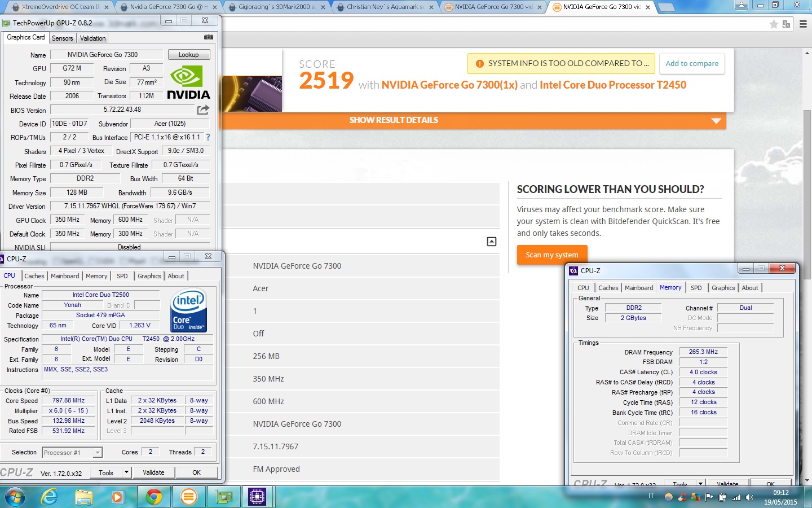Open NVIDIA GeForce Go 7300(1x) link
This screenshot has height=508, width=812.
click(x=449, y=85)
